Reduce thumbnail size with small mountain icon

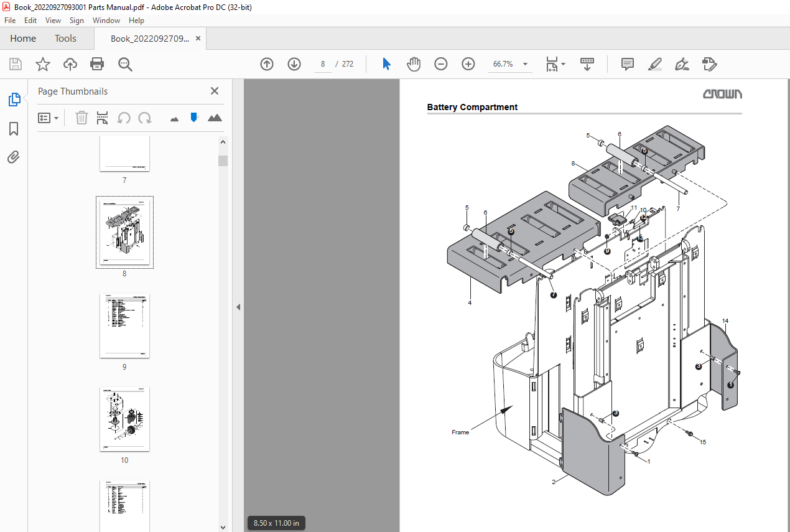[x=174, y=118]
